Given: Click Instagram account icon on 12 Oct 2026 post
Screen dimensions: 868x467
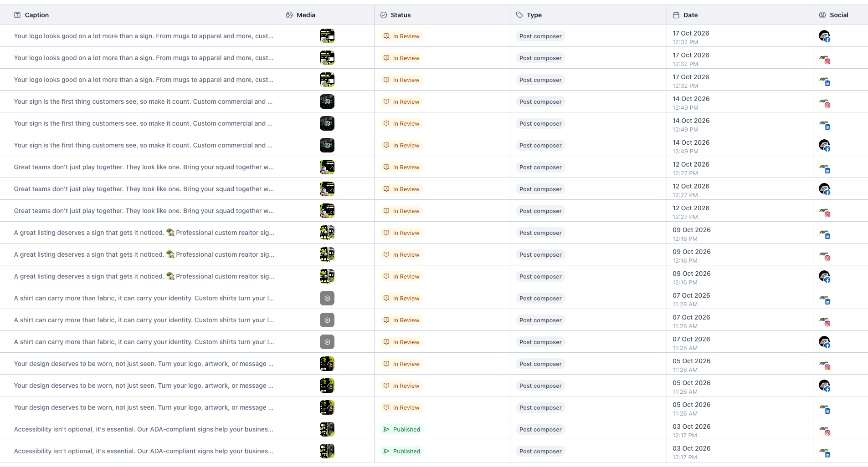Looking at the screenshot, I should [824, 212].
